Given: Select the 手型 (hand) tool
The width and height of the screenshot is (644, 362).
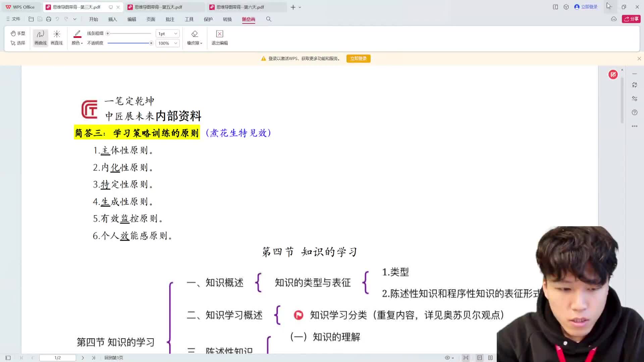Looking at the screenshot, I should [18, 33].
